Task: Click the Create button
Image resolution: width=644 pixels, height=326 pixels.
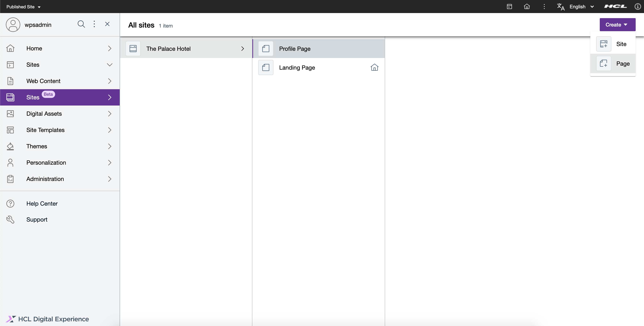Action: 617,24
